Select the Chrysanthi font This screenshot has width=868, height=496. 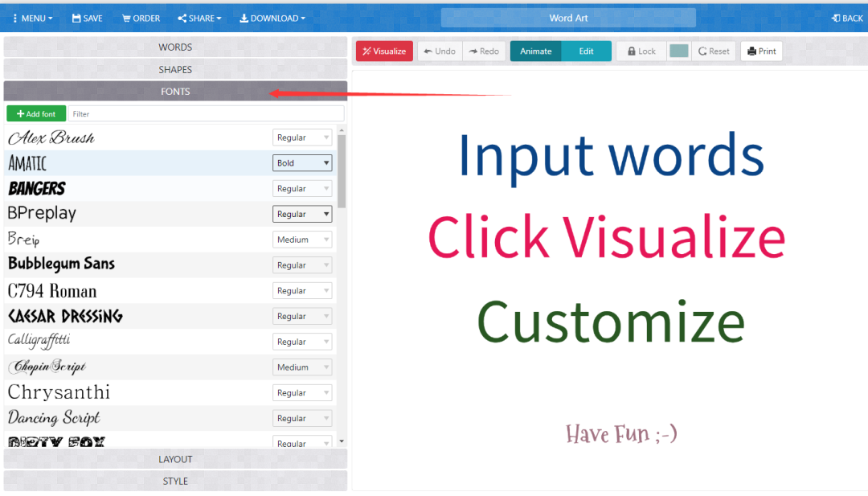coord(59,392)
